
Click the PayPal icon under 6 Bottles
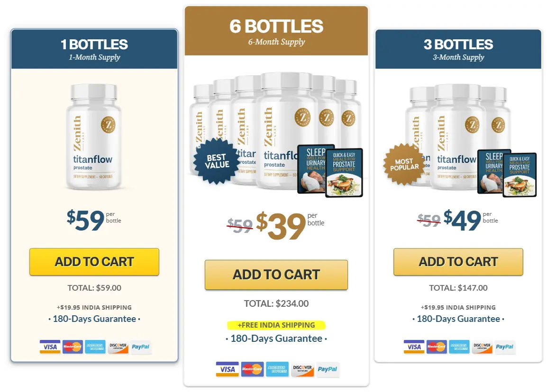(327, 369)
